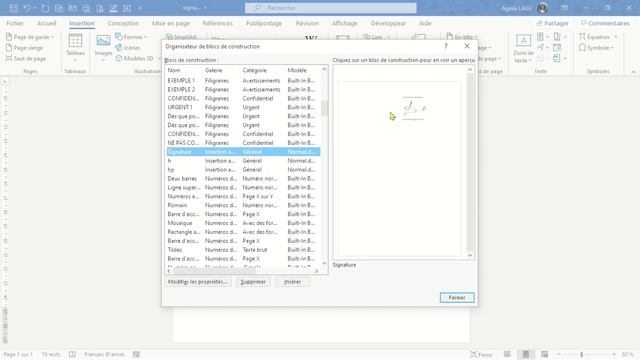Open the Commentaires button
This screenshot has width=640, height=360.
[605, 23]
